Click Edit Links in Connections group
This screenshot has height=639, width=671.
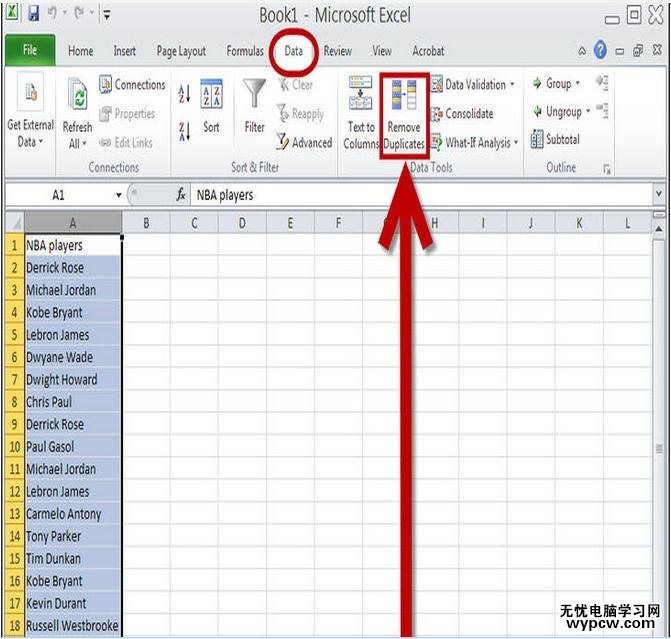tap(126, 143)
